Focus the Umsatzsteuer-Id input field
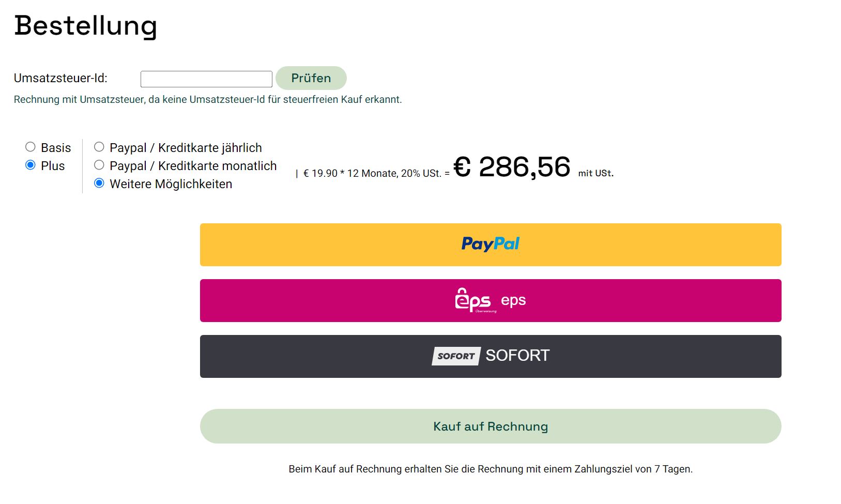 point(206,79)
